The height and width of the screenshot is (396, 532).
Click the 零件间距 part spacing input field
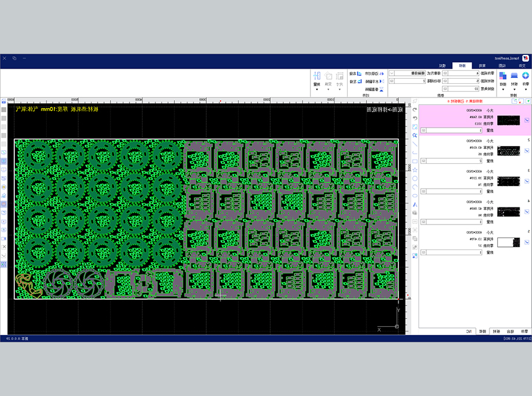pyautogui.click(x=460, y=73)
